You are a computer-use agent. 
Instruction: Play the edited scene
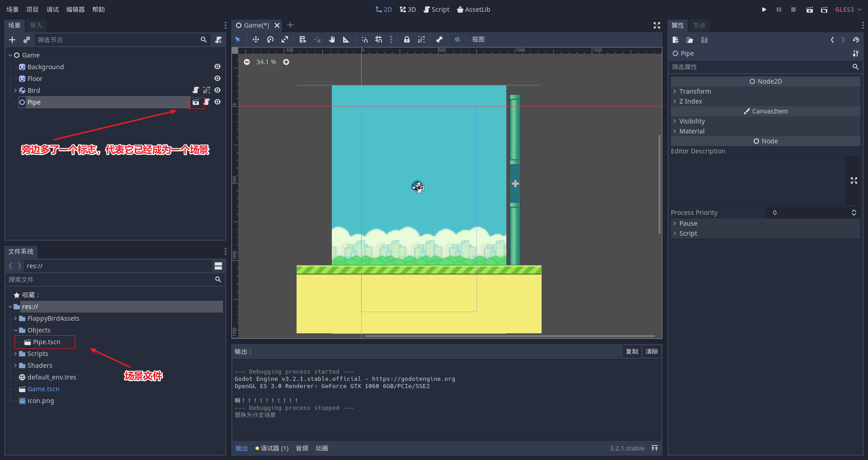(x=810, y=9)
